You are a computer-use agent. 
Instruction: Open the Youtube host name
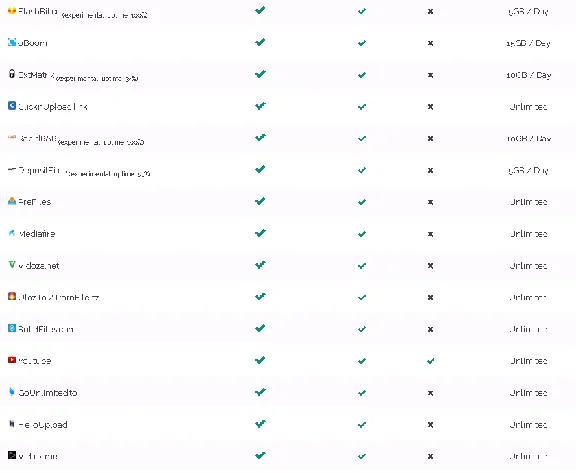[x=35, y=361]
